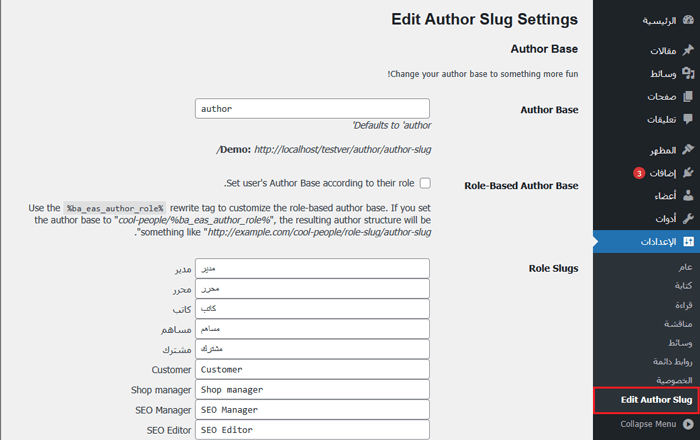Open the Tools (أدوات) wrench icon
This screenshot has height=440, width=700.
[686, 219]
